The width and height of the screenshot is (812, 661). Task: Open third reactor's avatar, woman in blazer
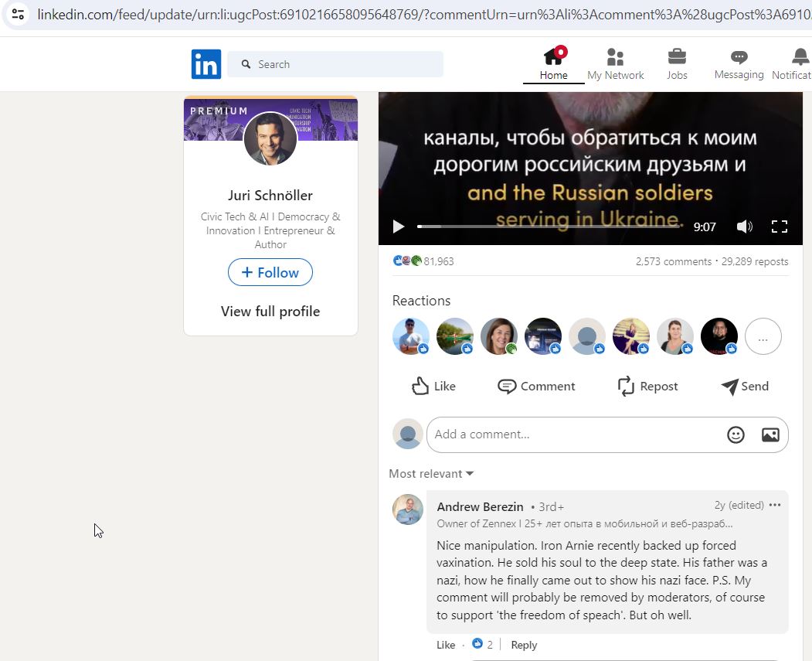[x=498, y=336]
